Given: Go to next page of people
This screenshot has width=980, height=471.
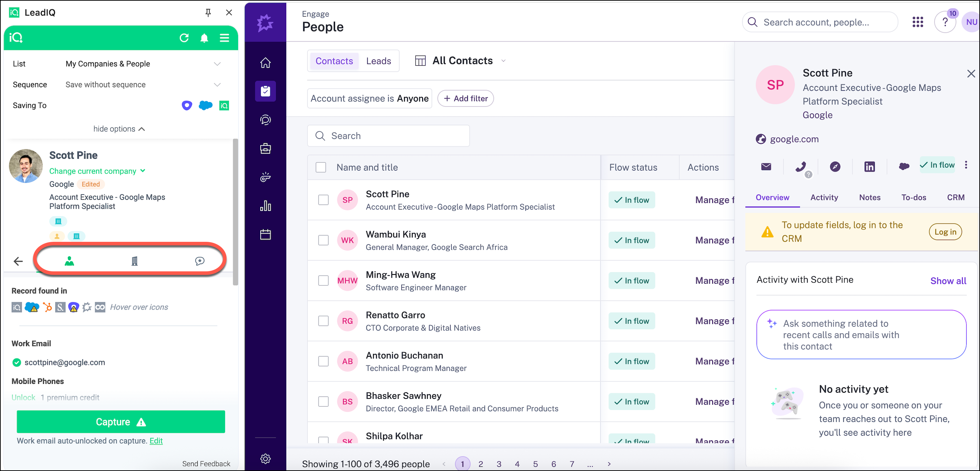Looking at the screenshot, I should tap(609, 464).
